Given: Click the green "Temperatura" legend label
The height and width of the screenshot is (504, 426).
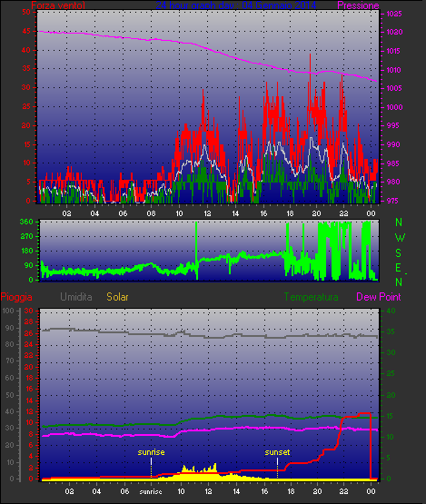Looking at the screenshot, I should pyautogui.click(x=311, y=297).
